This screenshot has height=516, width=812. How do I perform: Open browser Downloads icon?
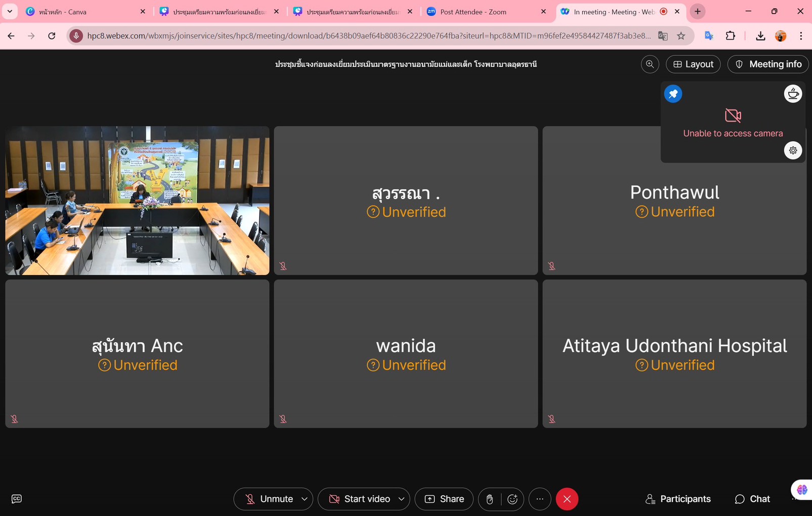[760, 35]
